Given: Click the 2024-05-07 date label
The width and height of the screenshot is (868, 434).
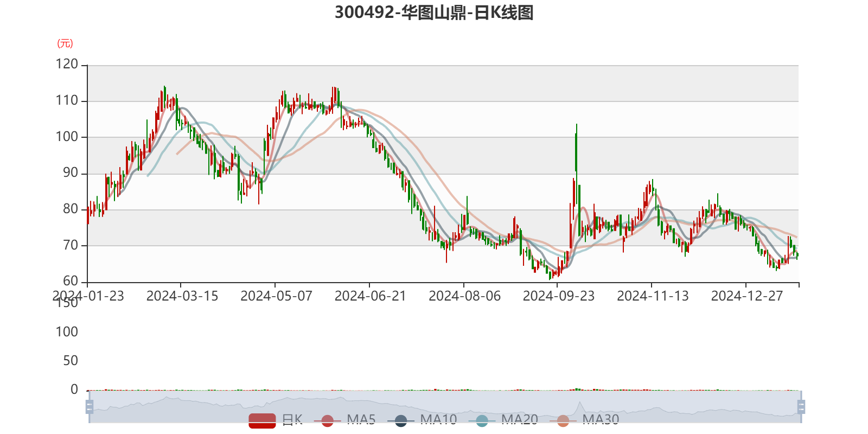Looking at the screenshot, I should (276, 296).
